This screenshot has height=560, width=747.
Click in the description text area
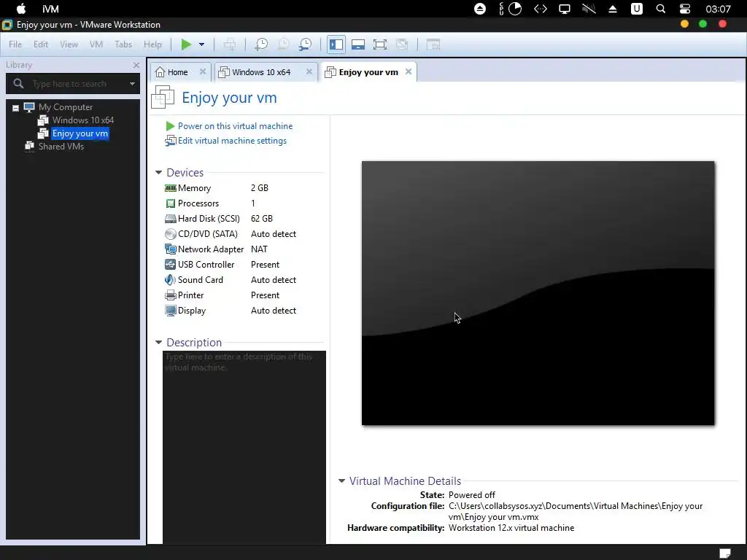[244, 447]
